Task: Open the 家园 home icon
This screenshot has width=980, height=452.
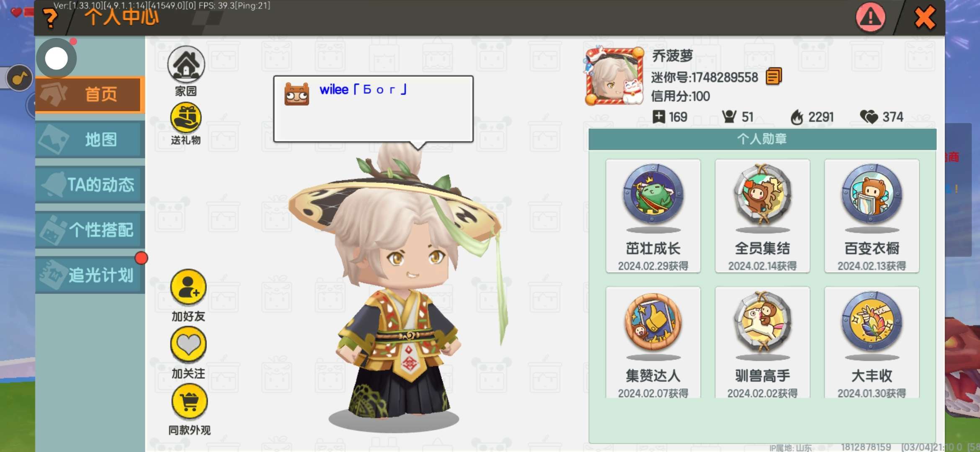Action: tap(186, 64)
